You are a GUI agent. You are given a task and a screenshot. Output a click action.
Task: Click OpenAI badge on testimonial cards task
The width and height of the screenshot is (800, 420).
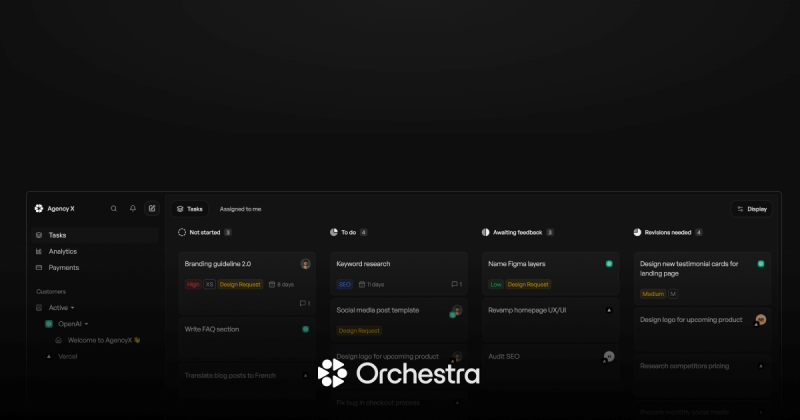click(761, 264)
